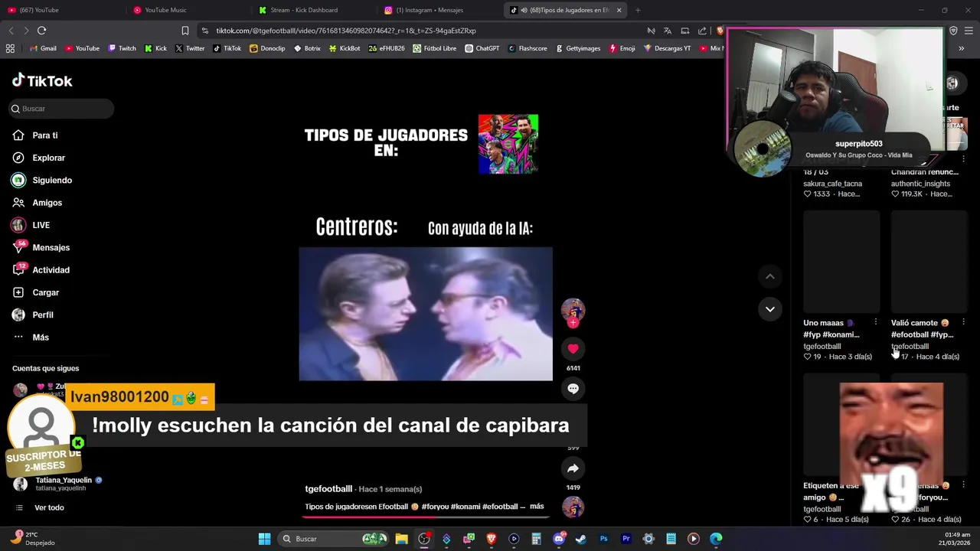Open Photoshop from taskbar

click(603, 539)
